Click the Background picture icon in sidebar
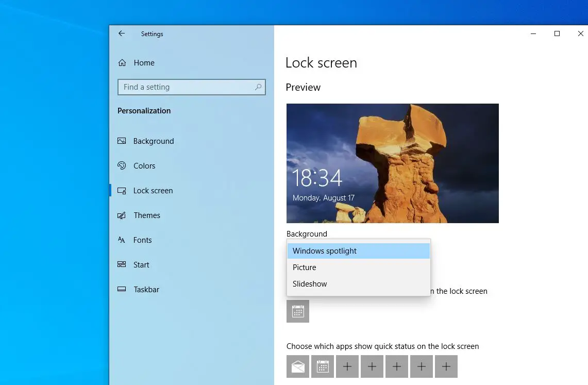The height and width of the screenshot is (385, 588). pos(122,141)
